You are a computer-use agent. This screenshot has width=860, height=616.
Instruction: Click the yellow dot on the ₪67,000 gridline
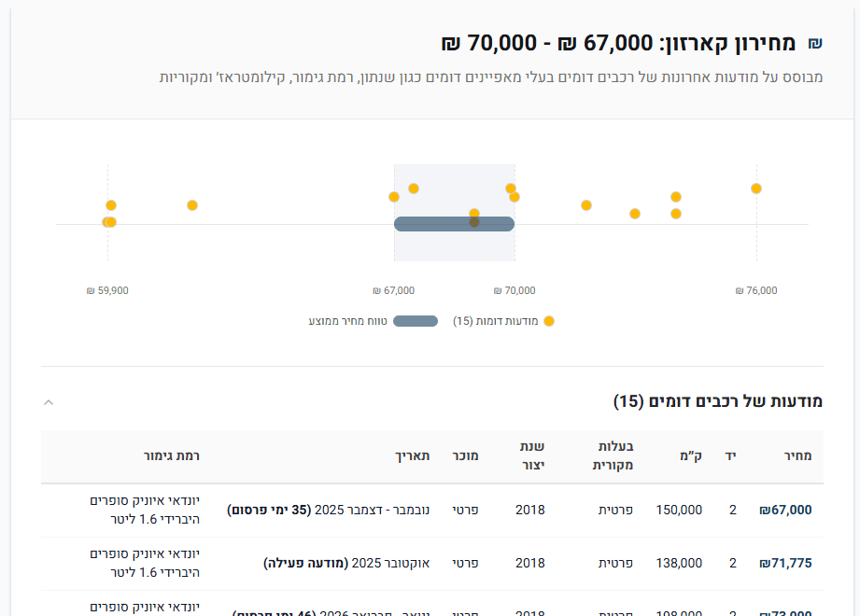pos(394,197)
